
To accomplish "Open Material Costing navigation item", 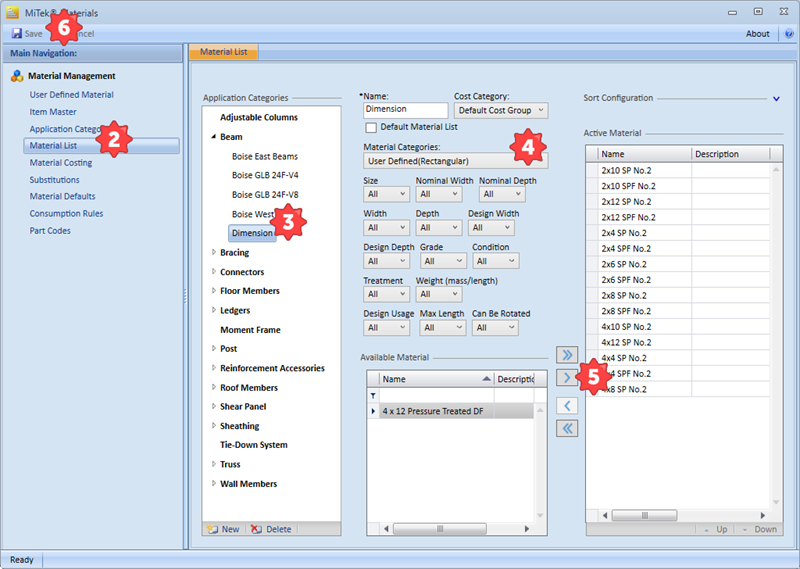I will (61, 163).
